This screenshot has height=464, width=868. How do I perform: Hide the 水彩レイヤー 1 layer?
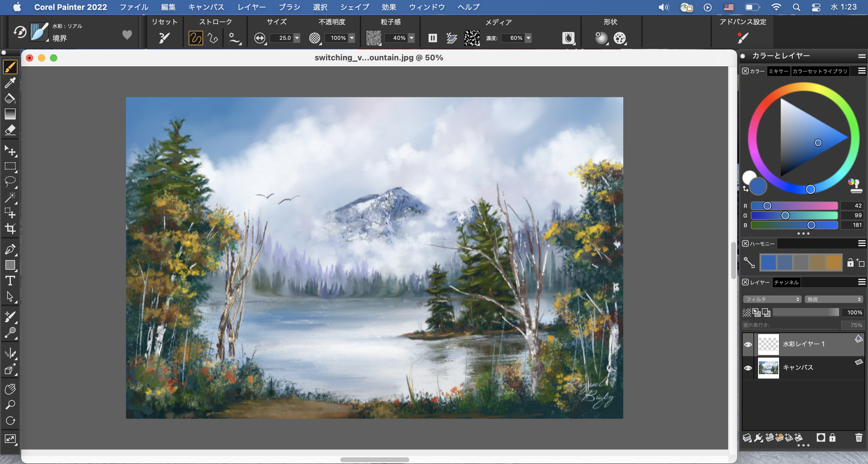tap(748, 344)
